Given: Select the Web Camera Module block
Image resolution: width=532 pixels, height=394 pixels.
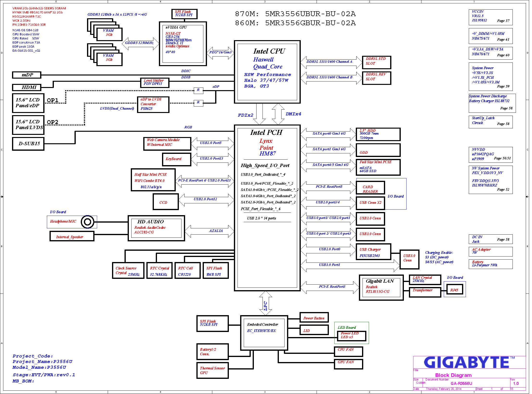Looking at the screenshot, I should click(167, 144).
